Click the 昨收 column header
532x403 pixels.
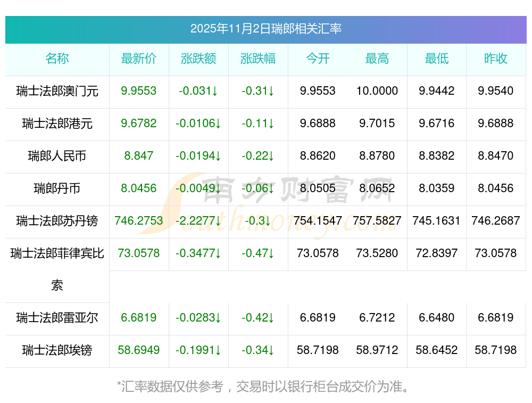pos(496,59)
